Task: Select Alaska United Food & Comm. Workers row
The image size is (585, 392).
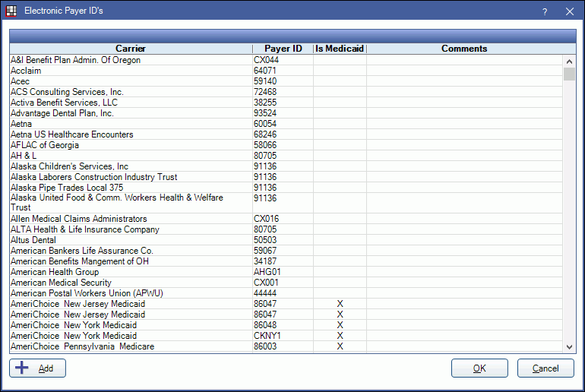Action: coord(286,203)
